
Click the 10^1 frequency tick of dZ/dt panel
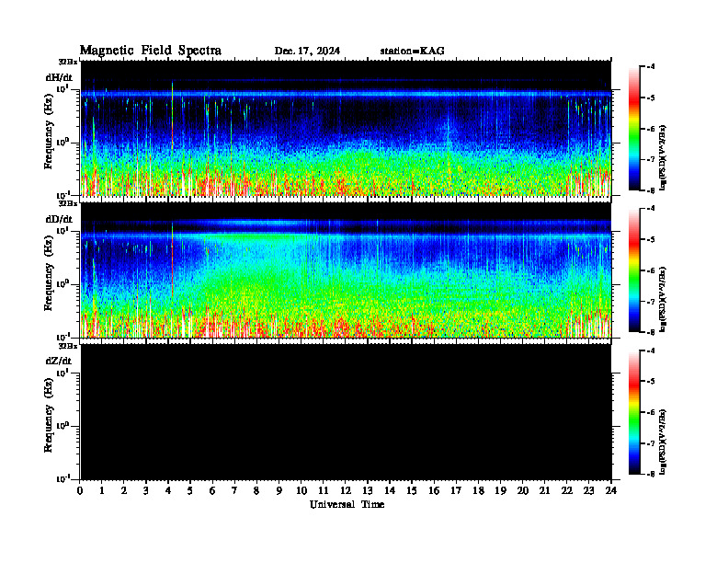63,373
